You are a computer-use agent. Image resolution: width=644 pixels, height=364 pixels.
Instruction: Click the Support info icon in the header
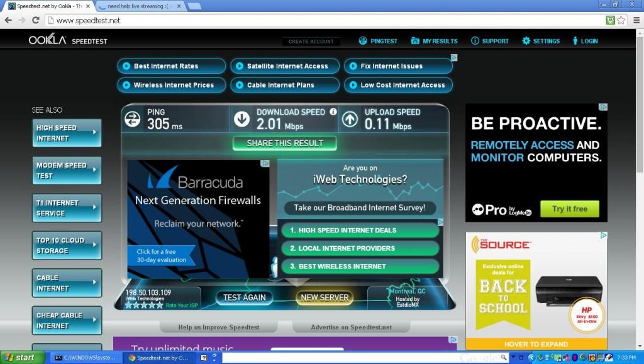[475, 41]
